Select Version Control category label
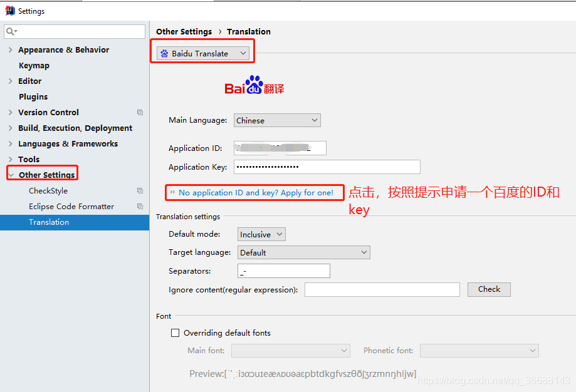 tap(48, 112)
